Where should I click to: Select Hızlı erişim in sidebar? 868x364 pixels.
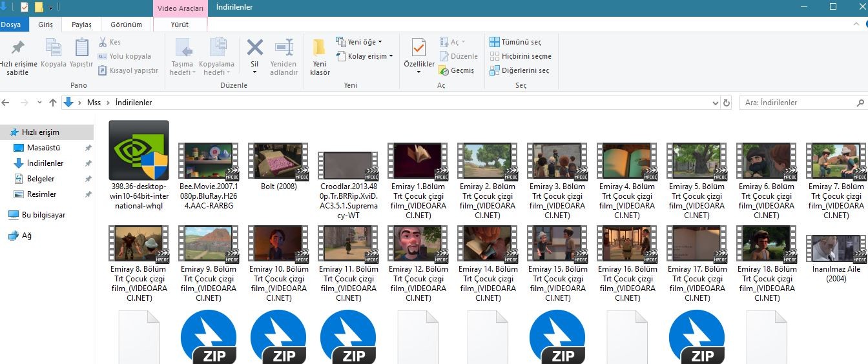click(46, 132)
